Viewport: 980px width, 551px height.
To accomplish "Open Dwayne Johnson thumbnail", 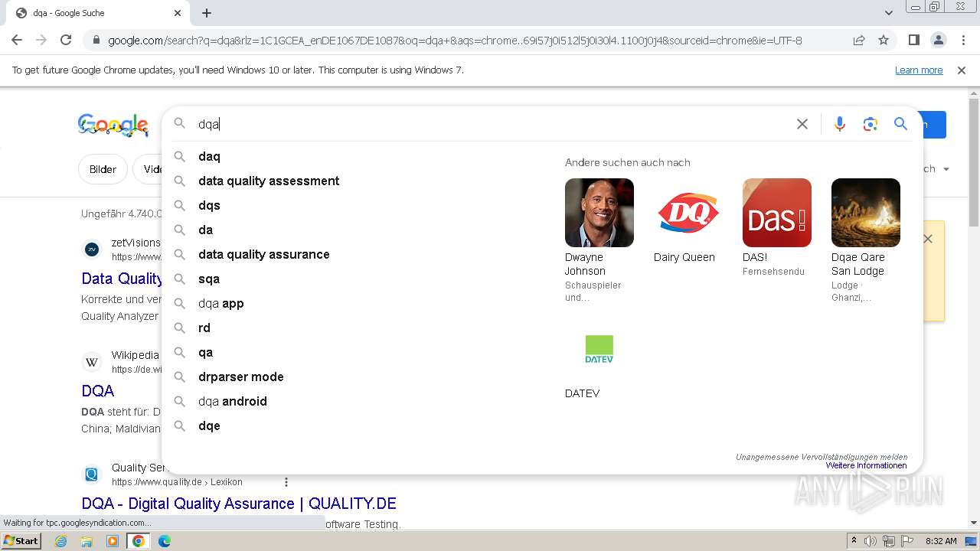I will (599, 213).
